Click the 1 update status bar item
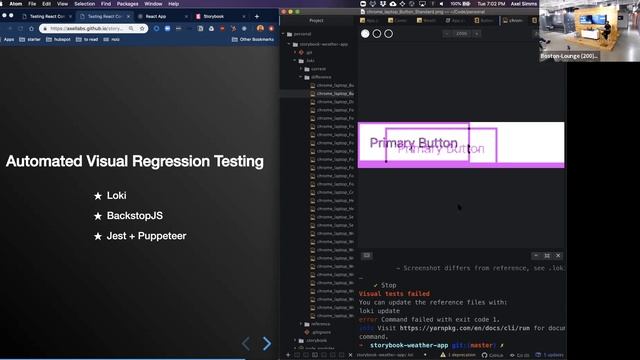 click(x=549, y=355)
